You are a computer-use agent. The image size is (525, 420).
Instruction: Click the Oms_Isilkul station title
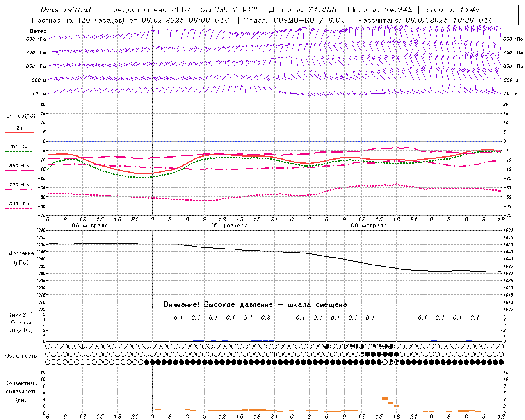[66, 10]
